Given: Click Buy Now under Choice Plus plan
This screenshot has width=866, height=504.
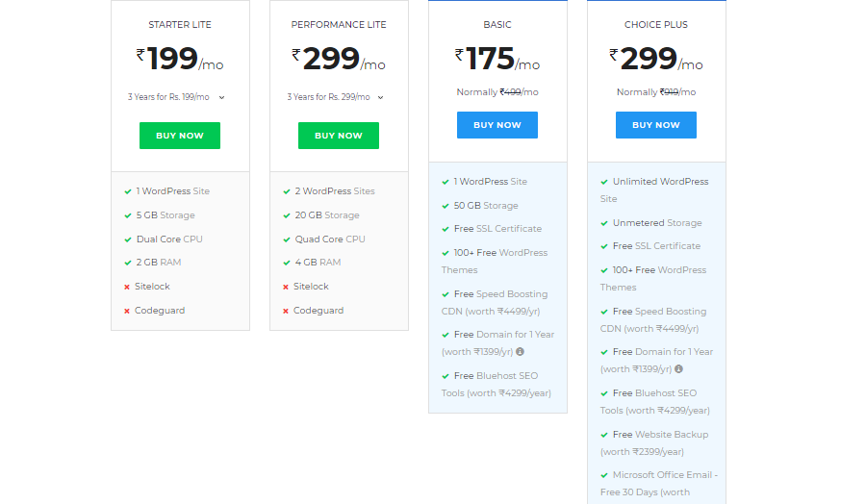Looking at the screenshot, I should [656, 125].
